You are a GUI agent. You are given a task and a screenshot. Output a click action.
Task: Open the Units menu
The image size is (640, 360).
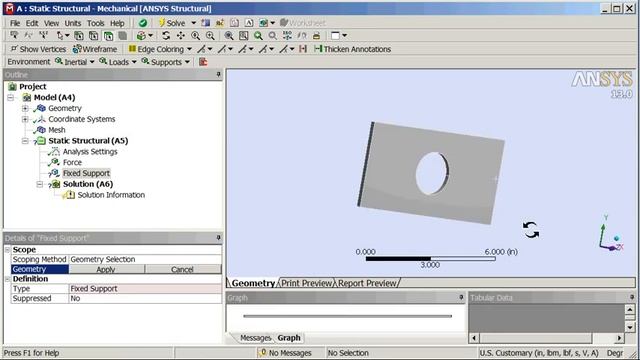click(x=73, y=23)
